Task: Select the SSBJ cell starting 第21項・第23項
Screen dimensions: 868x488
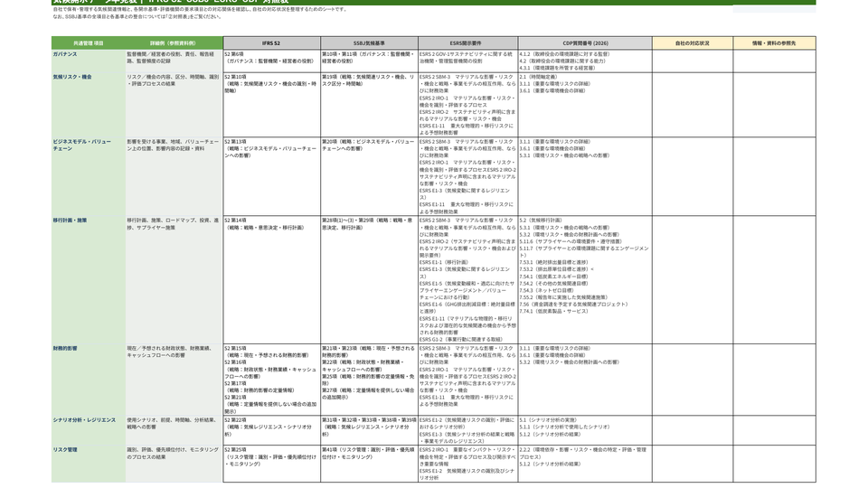Action: pyautogui.click(x=369, y=380)
